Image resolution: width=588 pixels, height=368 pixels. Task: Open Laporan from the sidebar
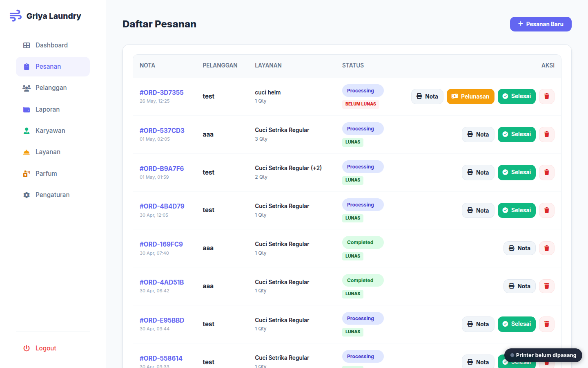(x=53, y=110)
